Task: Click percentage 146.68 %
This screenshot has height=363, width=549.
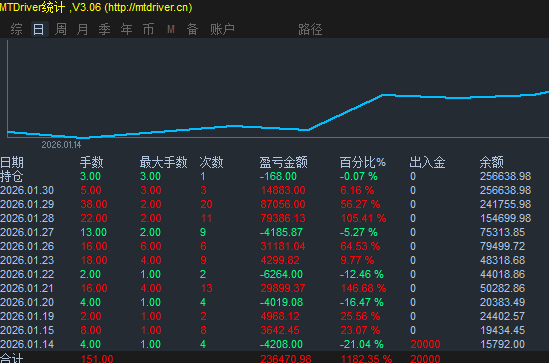Action: (363, 288)
